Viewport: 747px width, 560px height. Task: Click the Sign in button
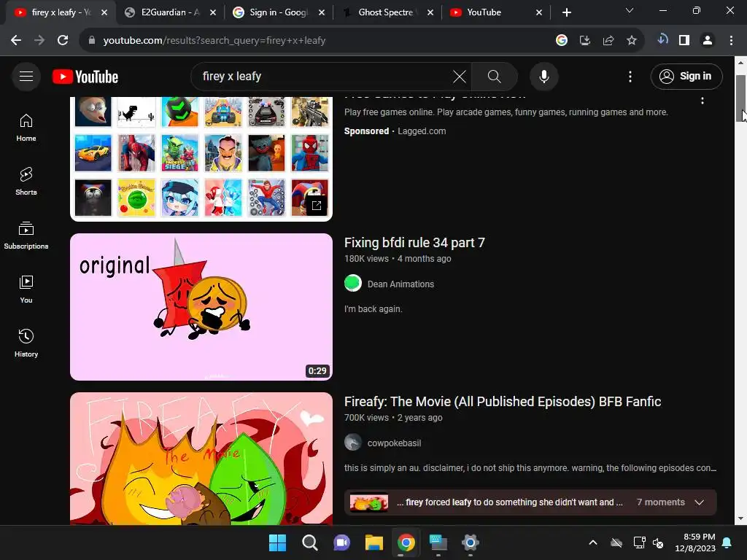pos(686,76)
